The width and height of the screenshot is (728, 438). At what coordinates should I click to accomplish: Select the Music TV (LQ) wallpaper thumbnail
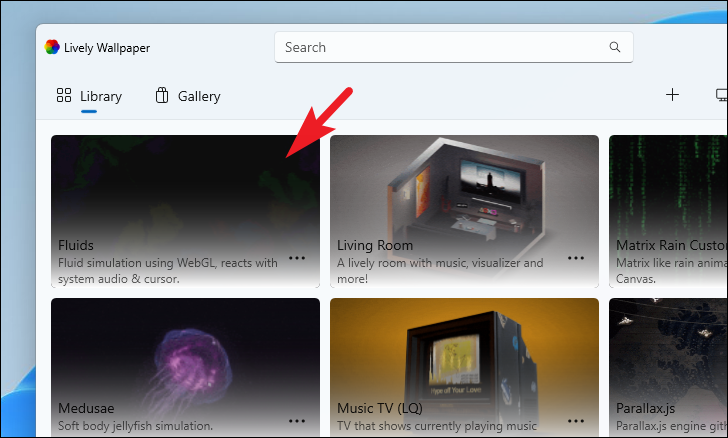point(464,367)
